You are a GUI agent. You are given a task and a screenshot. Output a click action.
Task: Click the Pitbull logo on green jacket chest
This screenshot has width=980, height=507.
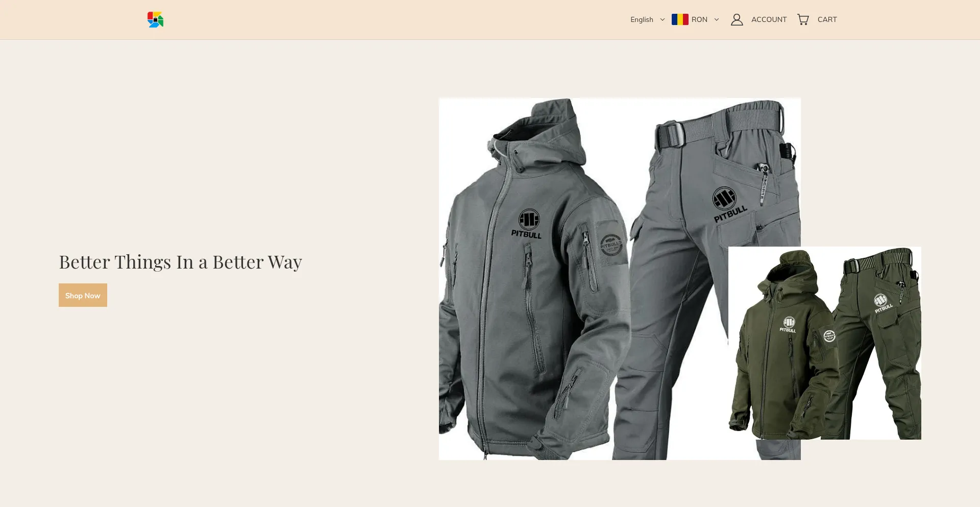click(788, 325)
